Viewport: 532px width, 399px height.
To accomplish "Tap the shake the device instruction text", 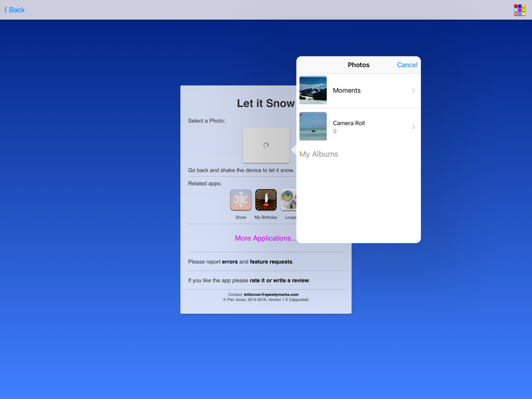I will (241, 170).
